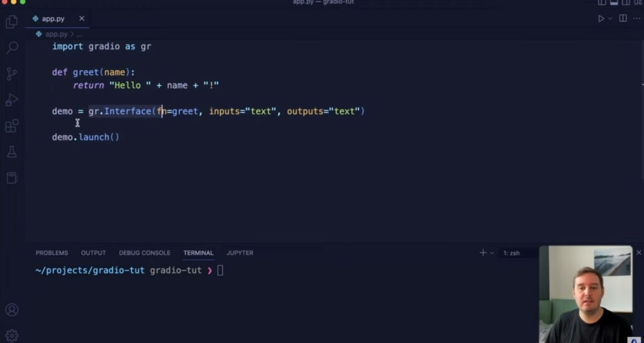Image resolution: width=644 pixels, height=343 pixels.
Task: Select the app.py editor tab
Action: (x=57, y=19)
